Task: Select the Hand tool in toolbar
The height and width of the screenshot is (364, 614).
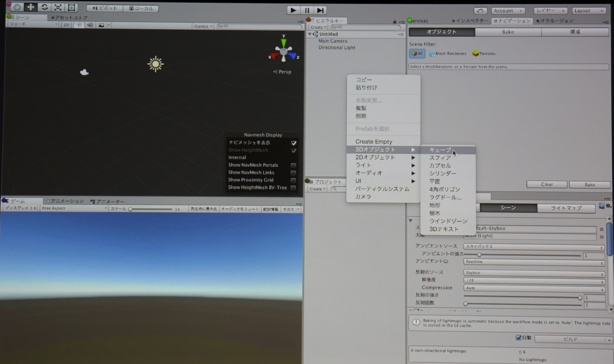Action: click(x=17, y=8)
